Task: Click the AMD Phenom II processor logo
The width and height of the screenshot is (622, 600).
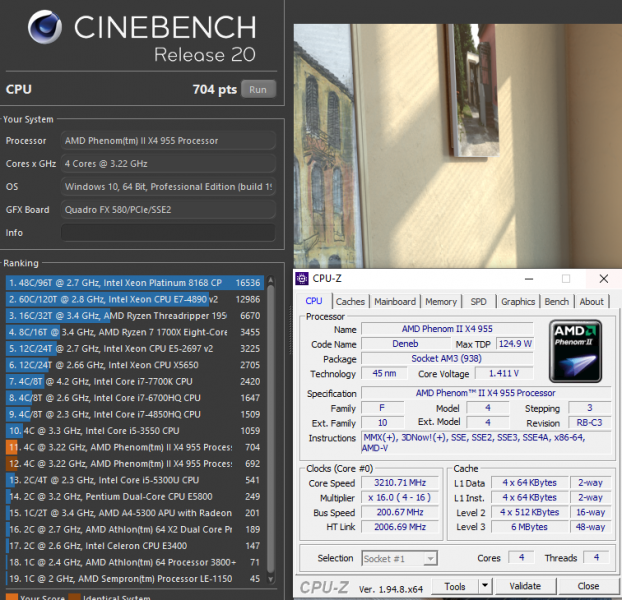Action: [x=575, y=351]
